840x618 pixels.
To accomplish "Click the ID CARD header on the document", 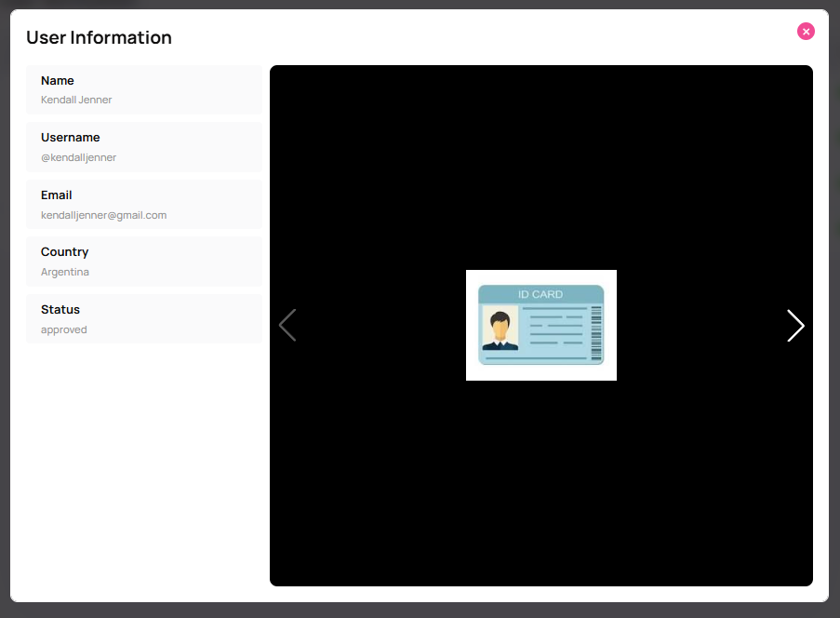I will pyautogui.click(x=541, y=294).
